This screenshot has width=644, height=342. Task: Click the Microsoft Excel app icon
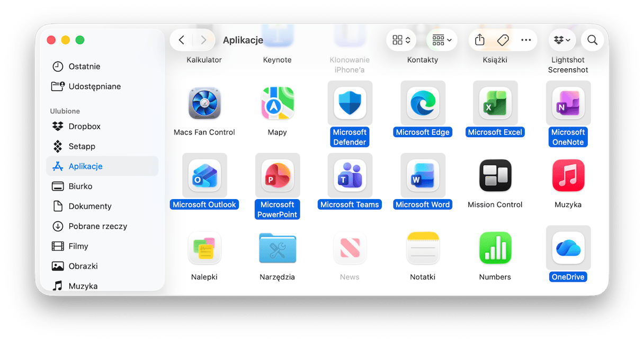[495, 103]
